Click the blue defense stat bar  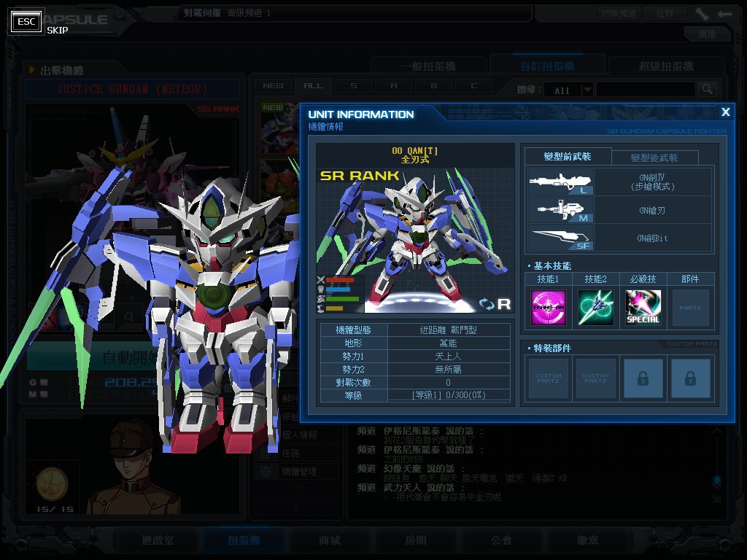(x=338, y=289)
